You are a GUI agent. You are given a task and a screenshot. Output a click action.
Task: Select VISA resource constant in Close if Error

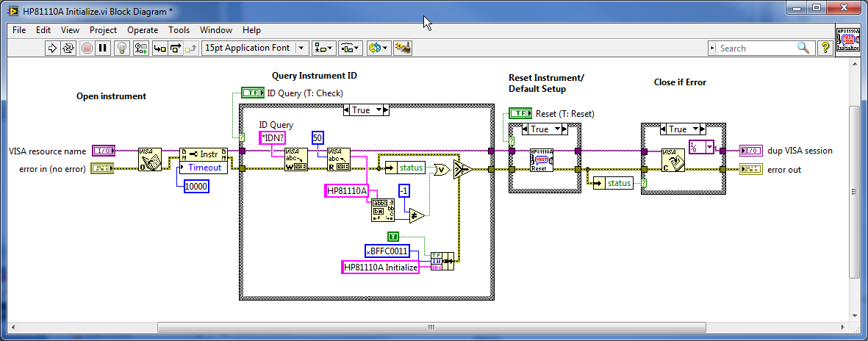[701, 147]
